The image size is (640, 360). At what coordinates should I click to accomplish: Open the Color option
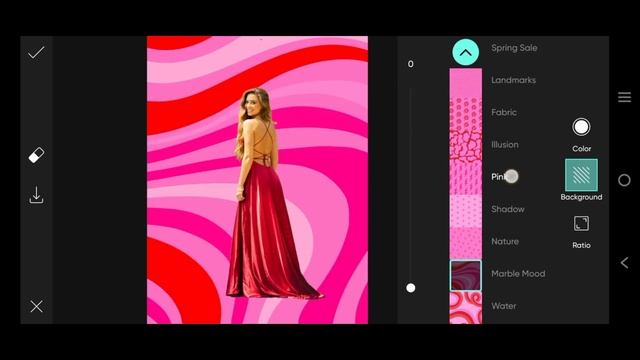[581, 134]
